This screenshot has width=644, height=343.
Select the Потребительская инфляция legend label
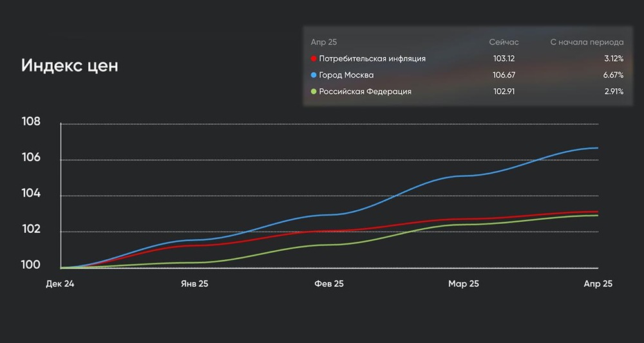pyautogui.click(x=372, y=59)
